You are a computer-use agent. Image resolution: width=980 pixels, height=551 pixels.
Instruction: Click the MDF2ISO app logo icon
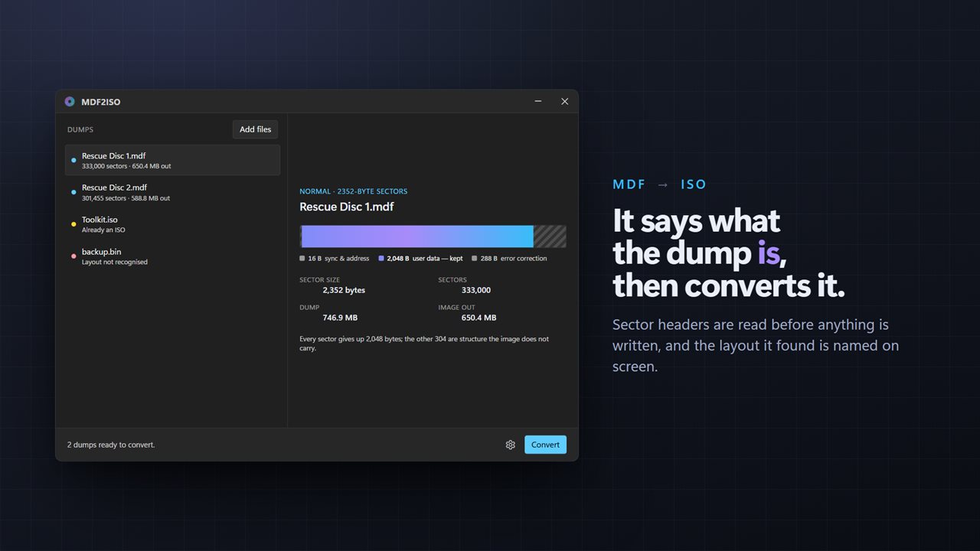(x=70, y=102)
